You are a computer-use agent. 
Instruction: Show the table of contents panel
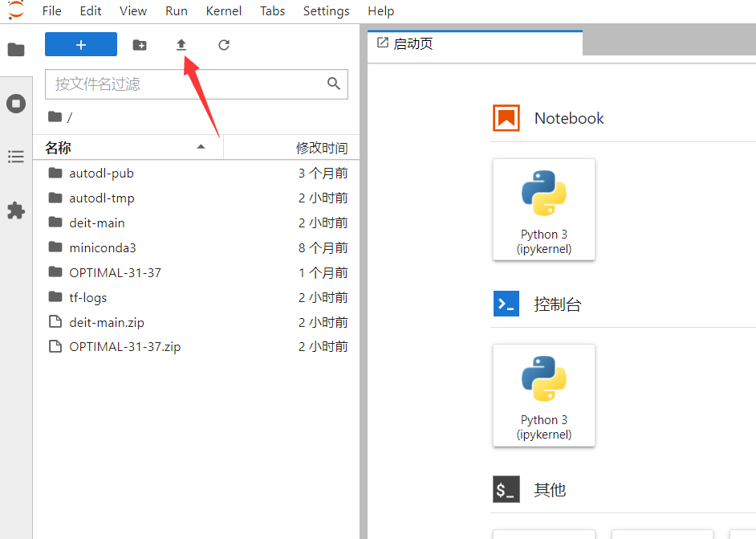[16, 157]
